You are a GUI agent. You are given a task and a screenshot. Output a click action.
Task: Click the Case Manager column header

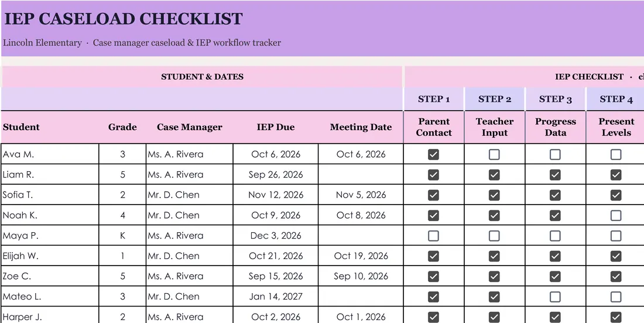pyautogui.click(x=189, y=127)
